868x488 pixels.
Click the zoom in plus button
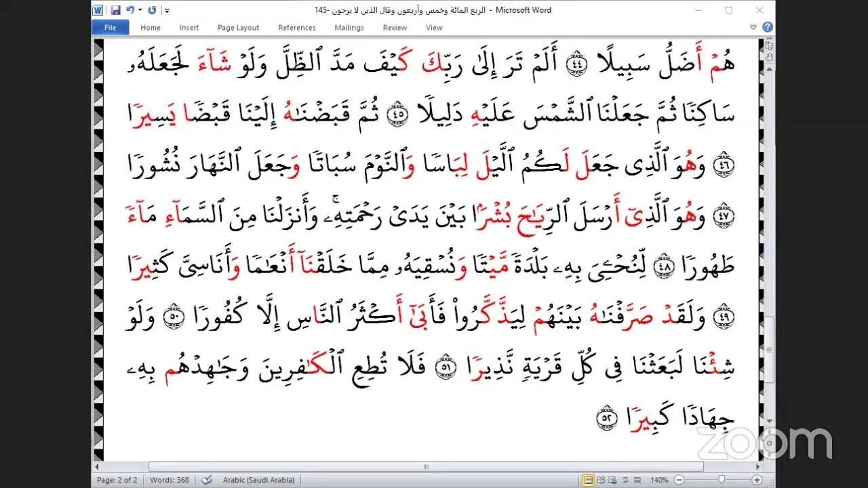pyautogui.click(x=756, y=480)
